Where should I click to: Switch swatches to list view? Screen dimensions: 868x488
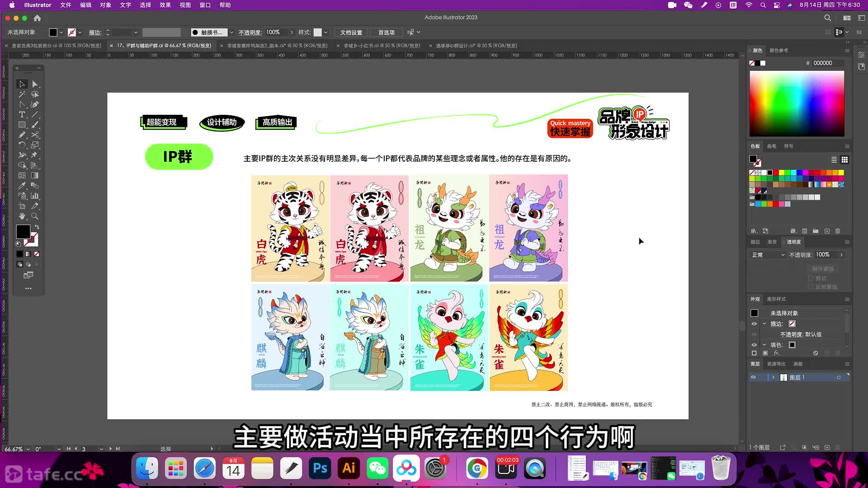(834, 160)
